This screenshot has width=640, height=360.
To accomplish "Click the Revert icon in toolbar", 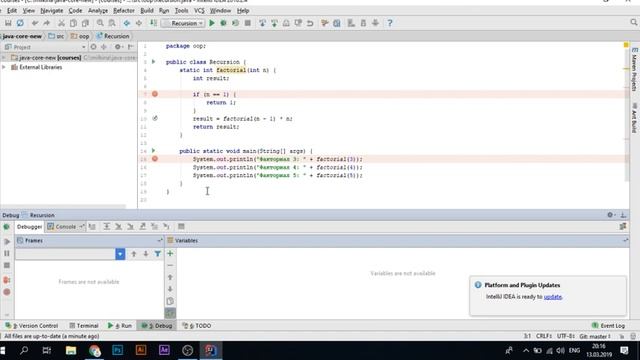I will 310,23.
